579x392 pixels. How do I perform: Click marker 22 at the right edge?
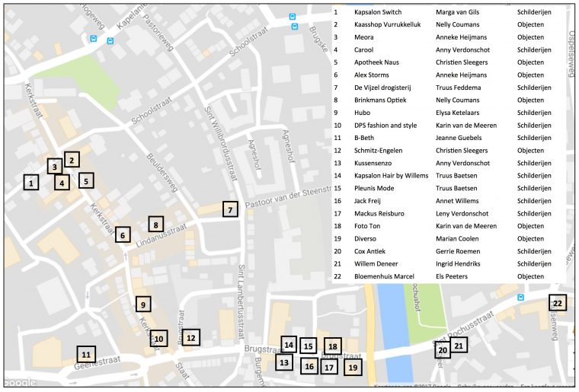tap(558, 303)
